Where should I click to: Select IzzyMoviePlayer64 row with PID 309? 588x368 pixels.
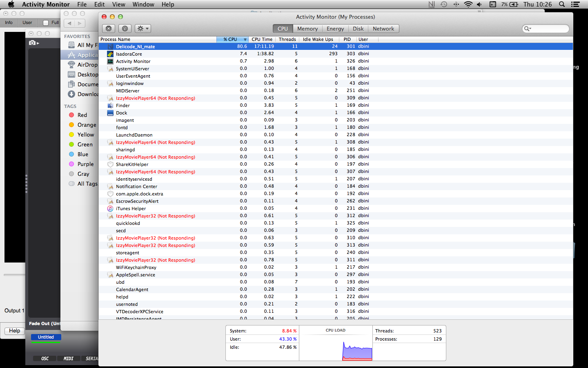click(336, 98)
